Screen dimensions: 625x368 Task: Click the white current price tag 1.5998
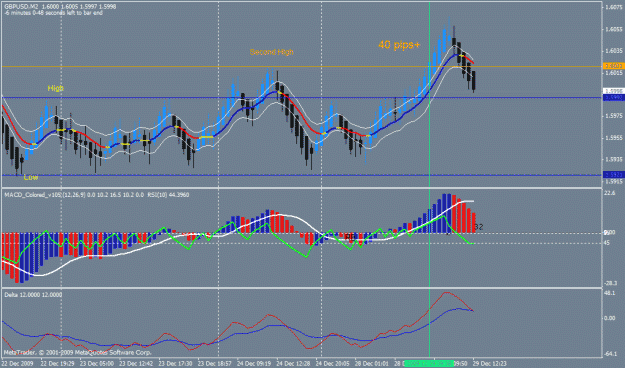[x=613, y=91]
